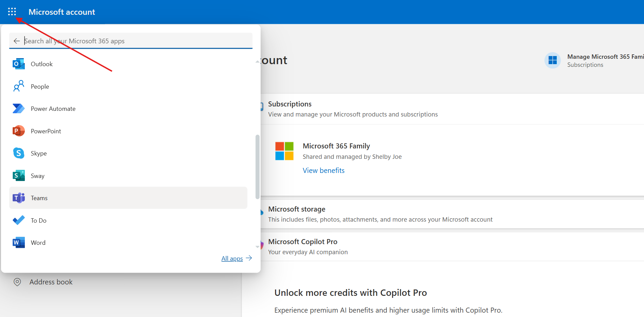Click Shared and managed by Shelby Joe text
This screenshot has width=644, height=317.
[x=352, y=157]
